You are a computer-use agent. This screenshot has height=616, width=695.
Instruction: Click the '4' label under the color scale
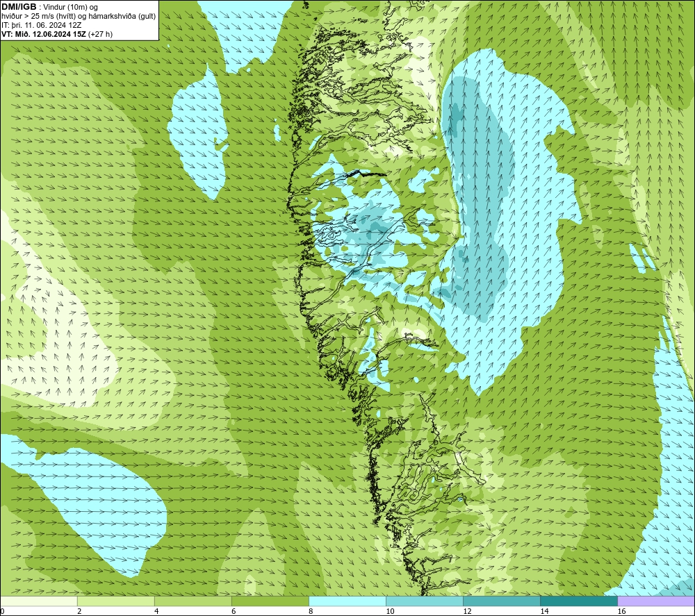156,612
